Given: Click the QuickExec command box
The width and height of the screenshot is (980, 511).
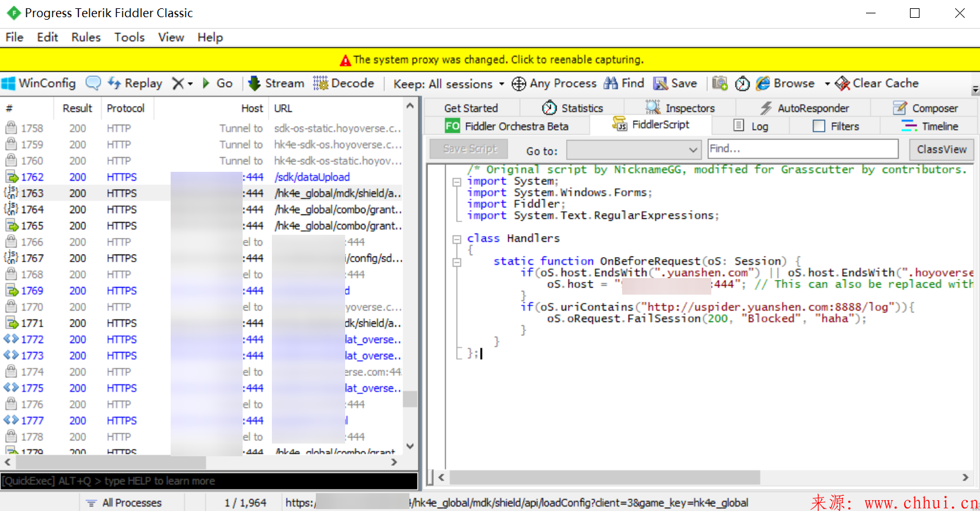Looking at the screenshot, I should coord(209,481).
